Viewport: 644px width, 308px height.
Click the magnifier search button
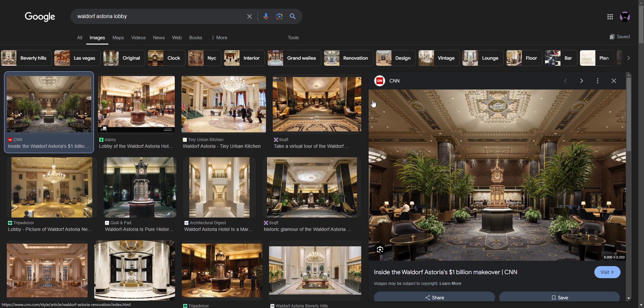(292, 16)
